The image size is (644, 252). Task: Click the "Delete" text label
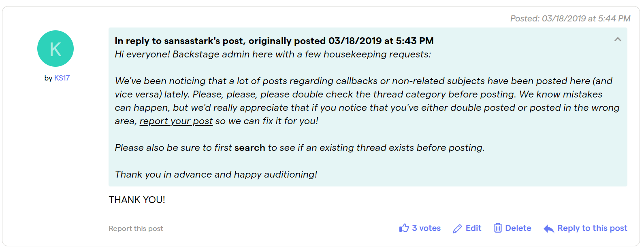(518, 228)
